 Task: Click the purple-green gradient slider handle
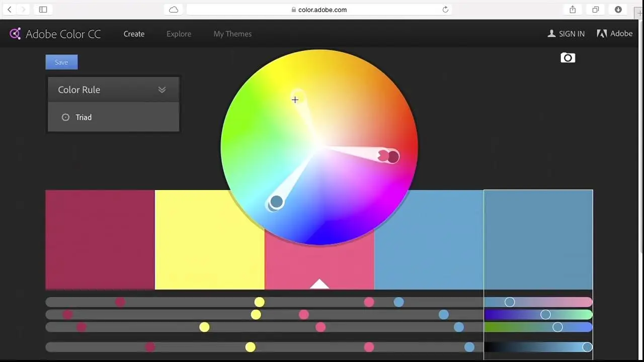pos(545,315)
